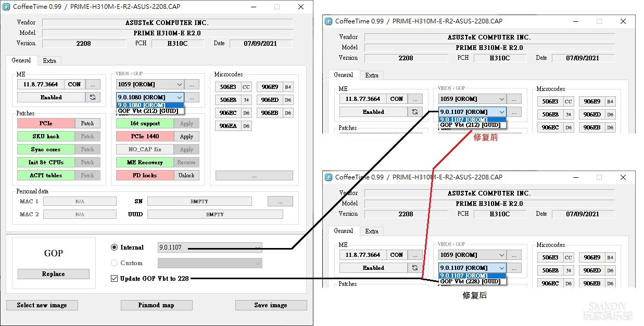Click Enabled ME button in main window

click(x=51, y=97)
